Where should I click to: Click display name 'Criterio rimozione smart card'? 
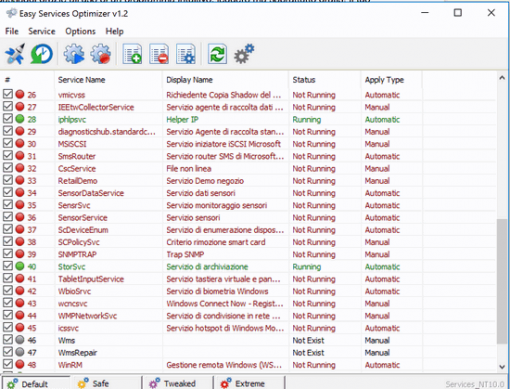click(216, 242)
